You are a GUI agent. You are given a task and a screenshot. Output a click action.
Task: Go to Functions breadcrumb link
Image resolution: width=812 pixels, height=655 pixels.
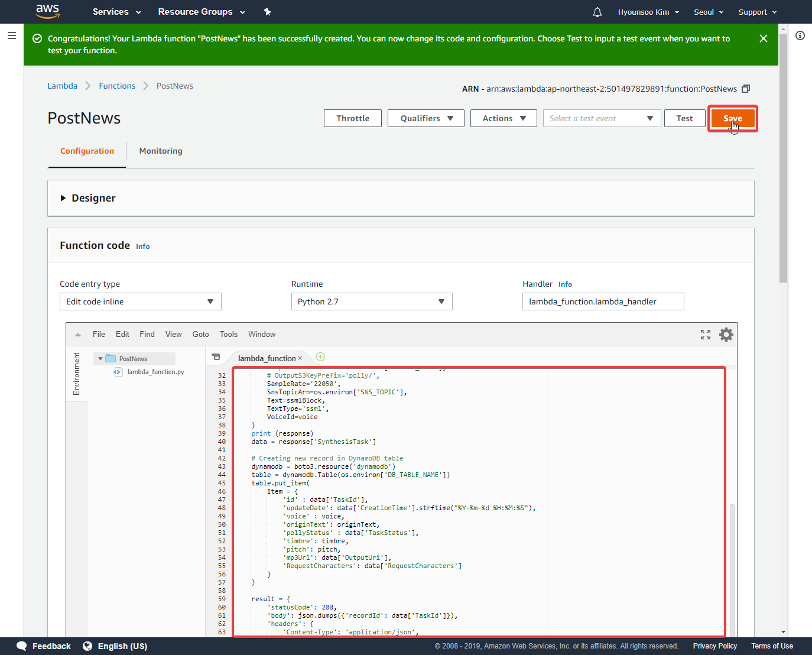[x=117, y=86]
